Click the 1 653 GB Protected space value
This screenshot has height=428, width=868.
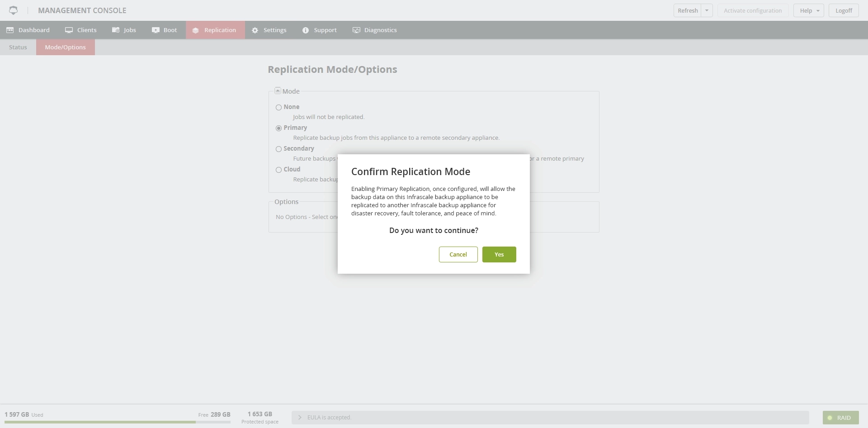tap(260, 417)
